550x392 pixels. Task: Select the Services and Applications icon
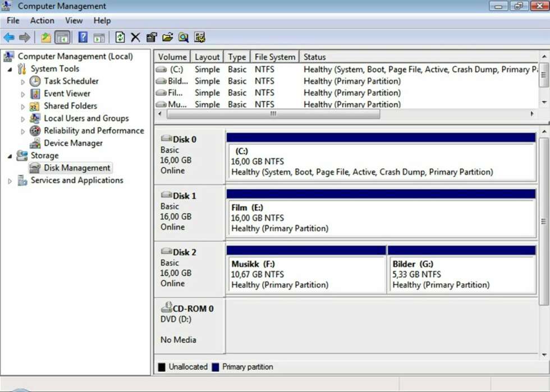point(22,180)
